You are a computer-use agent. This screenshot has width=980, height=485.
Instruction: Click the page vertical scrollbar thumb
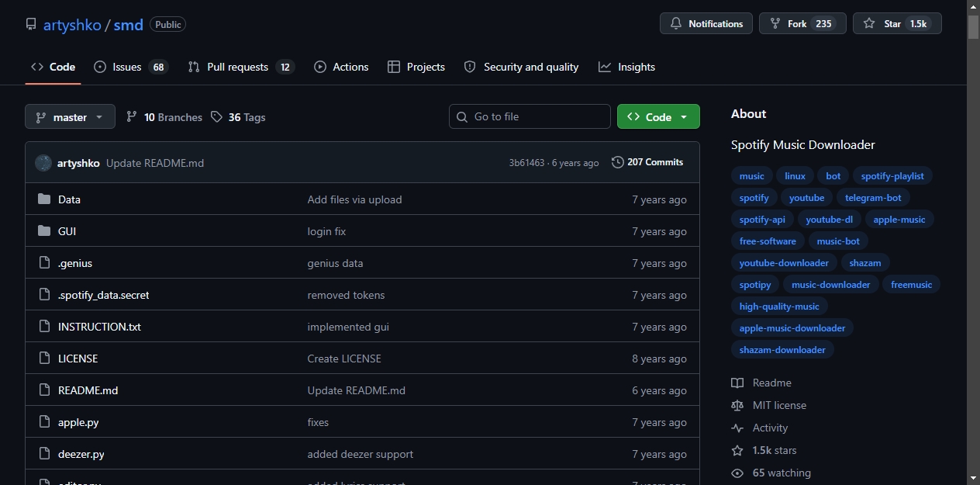pyautogui.click(x=973, y=26)
